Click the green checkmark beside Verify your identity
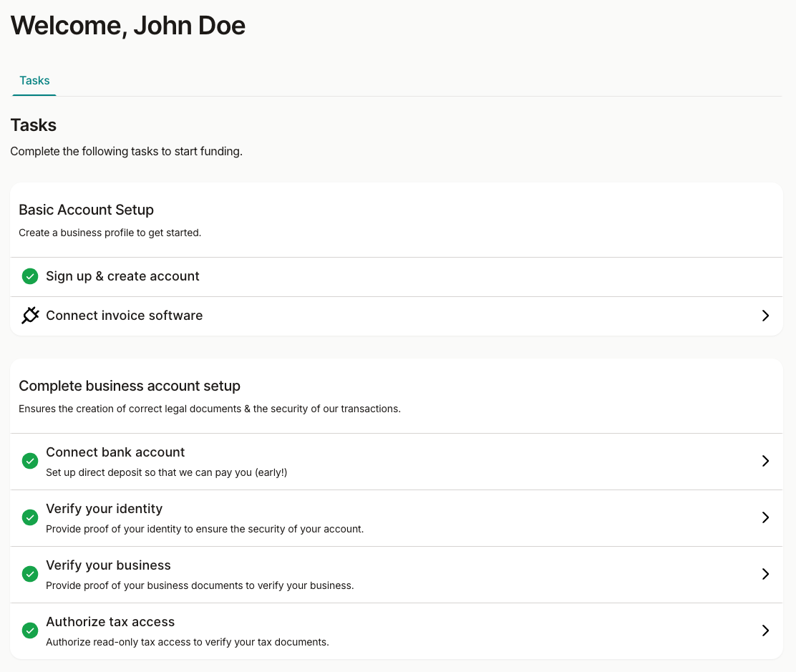 (x=30, y=517)
